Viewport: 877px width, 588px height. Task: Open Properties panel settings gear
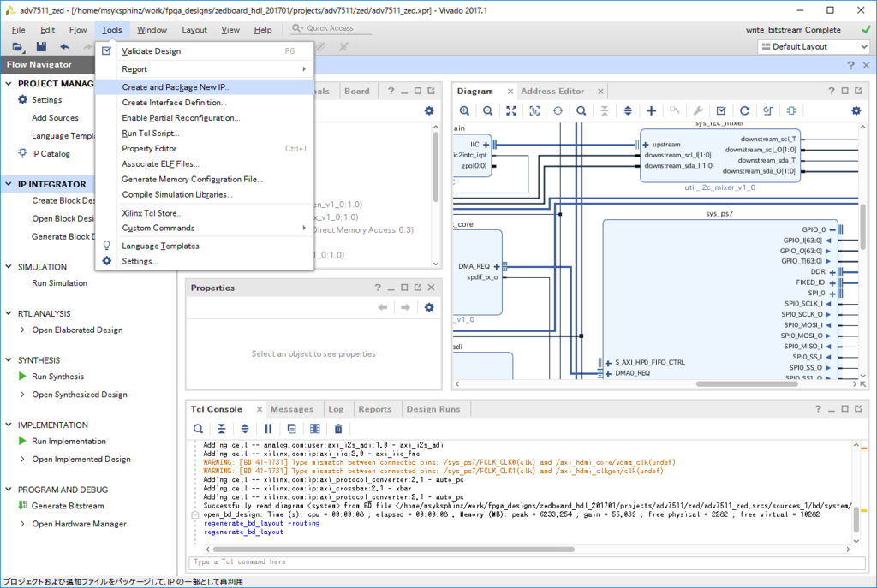click(x=429, y=307)
